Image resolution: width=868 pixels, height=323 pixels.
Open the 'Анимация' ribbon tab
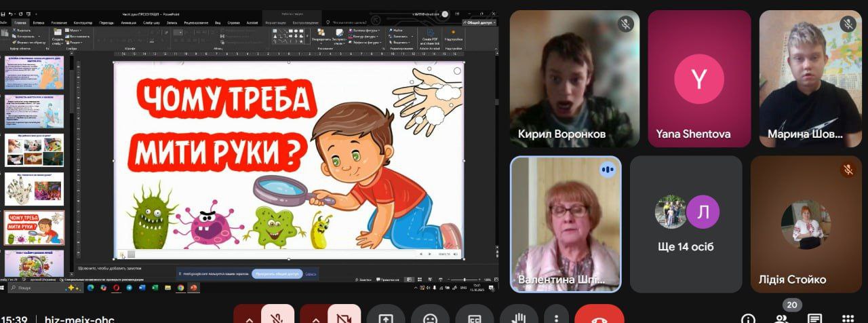[130, 22]
